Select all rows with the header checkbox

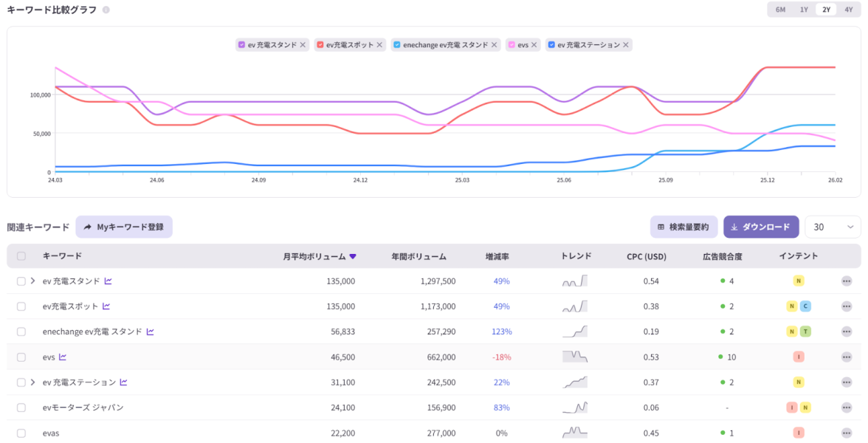pos(21,256)
